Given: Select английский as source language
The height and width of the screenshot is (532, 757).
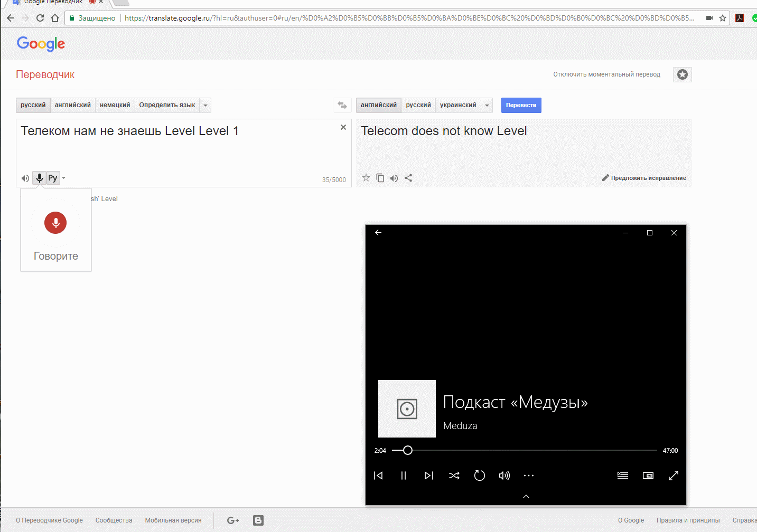Looking at the screenshot, I should pyautogui.click(x=73, y=105).
